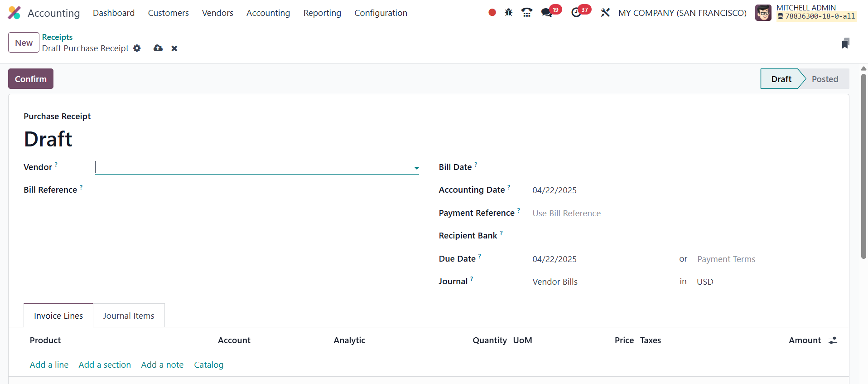Click the bookmark icon at top right

[845, 44]
